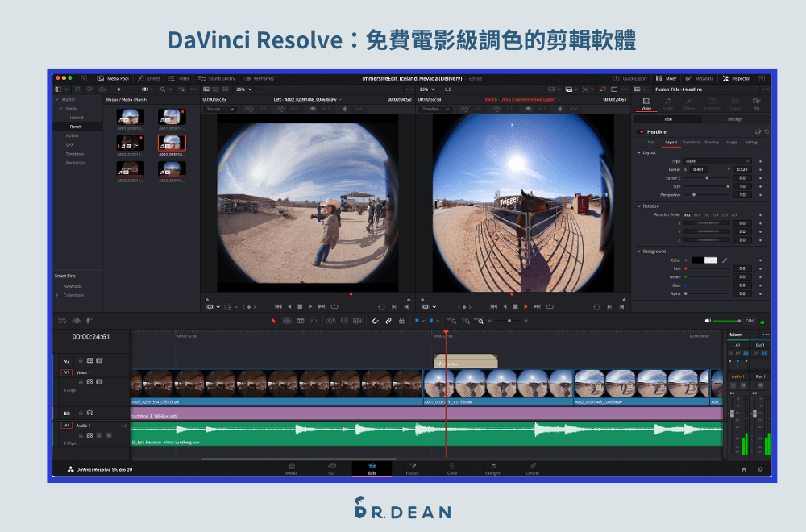Open the Index panel
Image resolution: width=806 pixels, height=532 pixels.
(x=179, y=79)
